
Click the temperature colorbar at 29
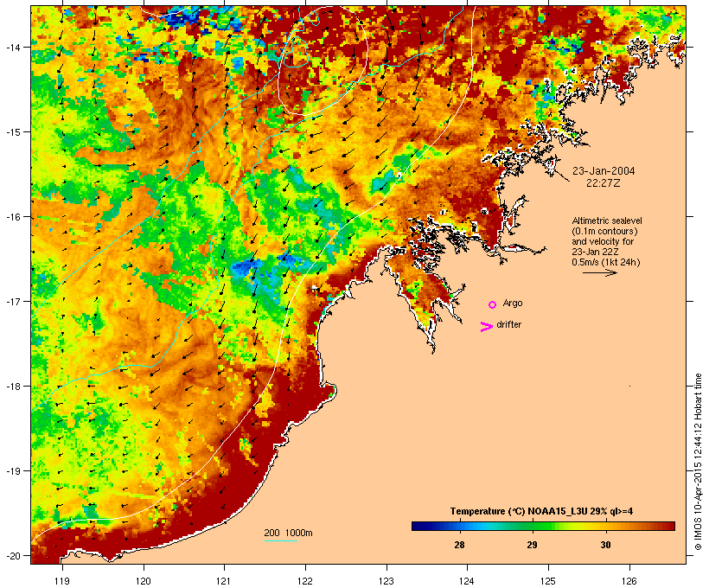(533, 526)
